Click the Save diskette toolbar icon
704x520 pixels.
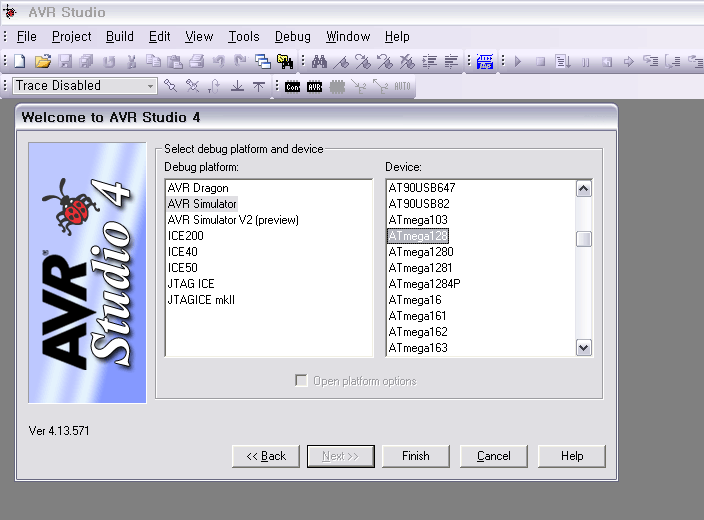tap(66, 61)
